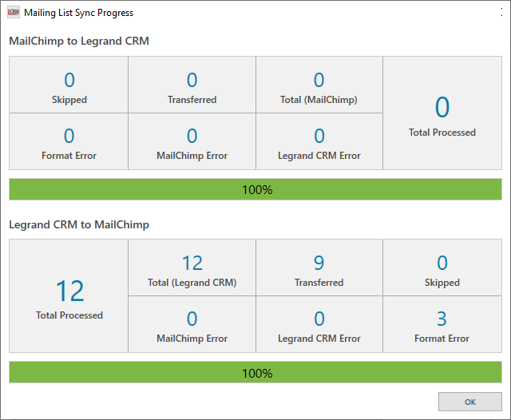Click the Total Processed tile showing 0
This screenshot has height=420, width=511.
[442, 113]
